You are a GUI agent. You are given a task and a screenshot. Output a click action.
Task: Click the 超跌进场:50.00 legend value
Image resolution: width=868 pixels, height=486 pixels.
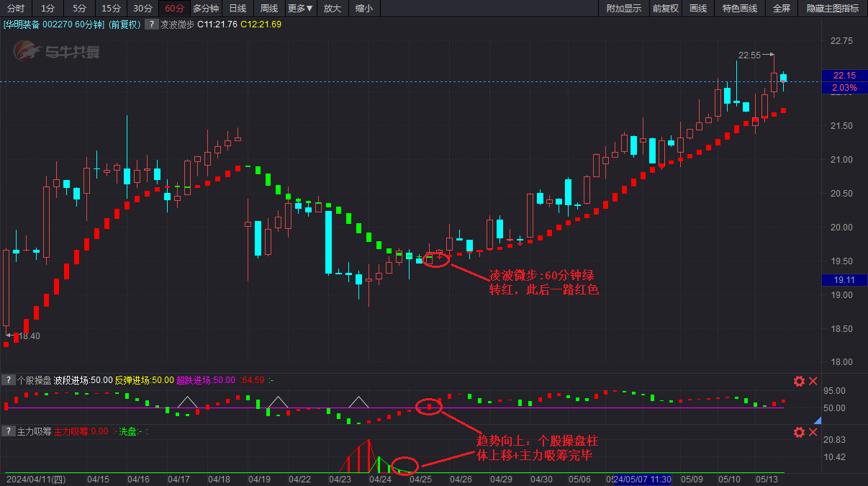pyautogui.click(x=206, y=380)
